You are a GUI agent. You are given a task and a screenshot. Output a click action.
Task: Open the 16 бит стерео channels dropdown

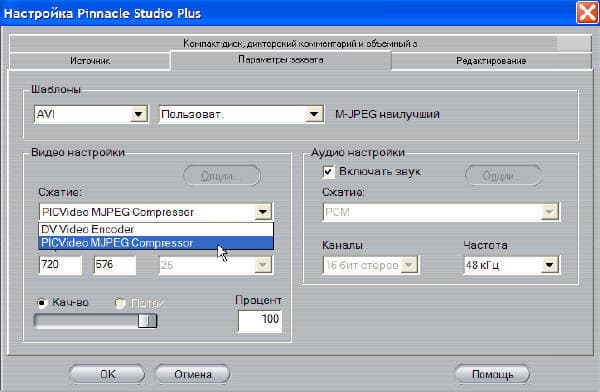click(370, 265)
